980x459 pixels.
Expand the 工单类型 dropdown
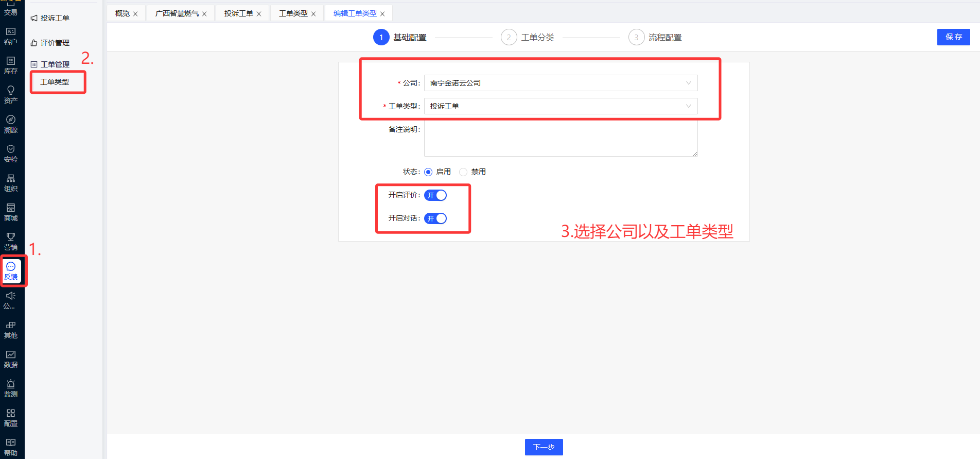click(561, 106)
